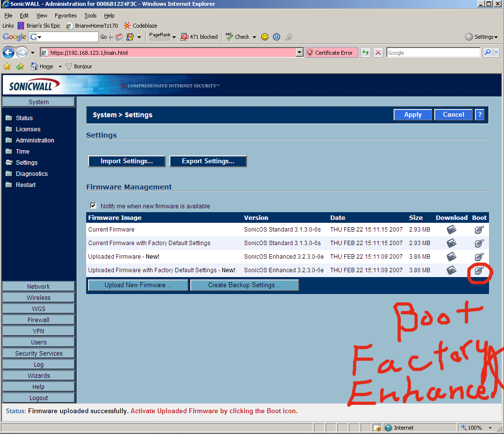Open the File menu
504x434 pixels.
(8, 15)
